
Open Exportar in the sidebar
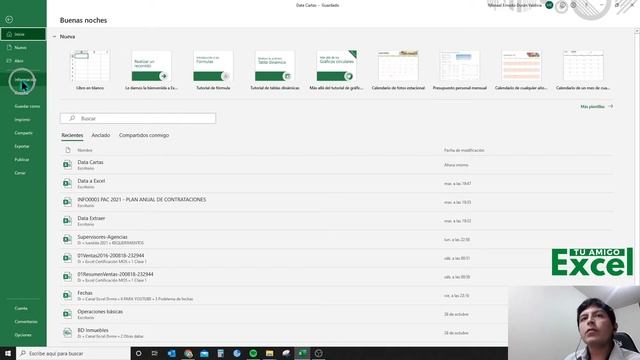click(x=22, y=146)
